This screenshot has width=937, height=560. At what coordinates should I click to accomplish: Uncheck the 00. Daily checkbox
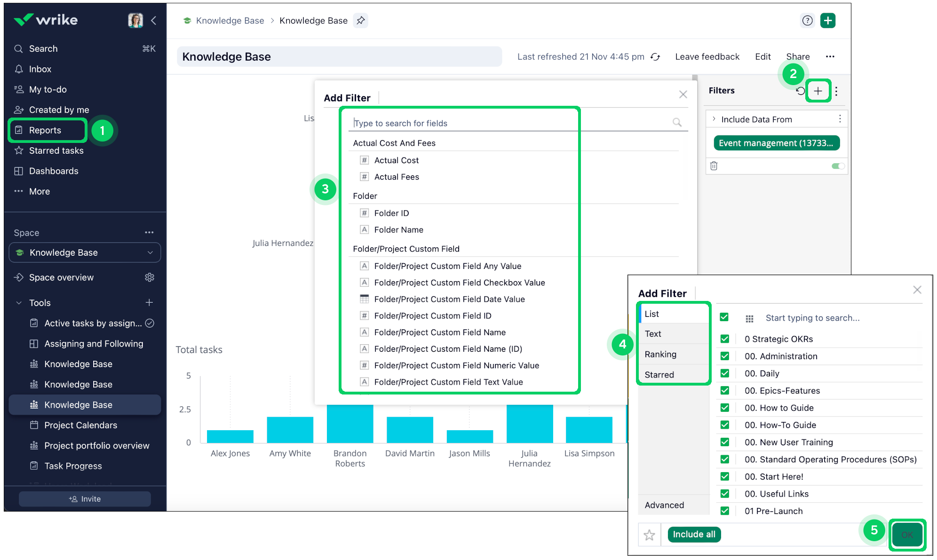(725, 373)
